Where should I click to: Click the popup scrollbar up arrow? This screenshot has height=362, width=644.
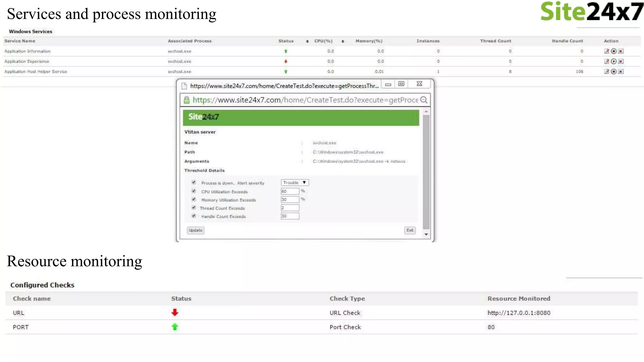(x=426, y=112)
